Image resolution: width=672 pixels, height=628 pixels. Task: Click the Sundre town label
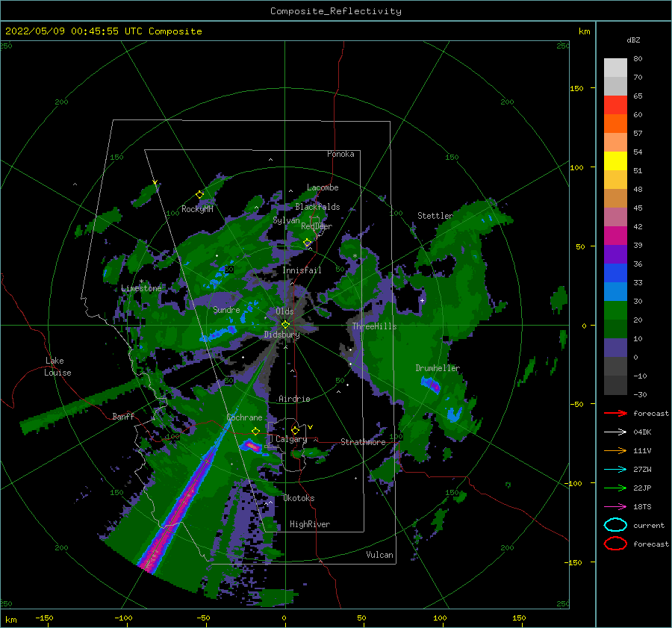[226, 310]
